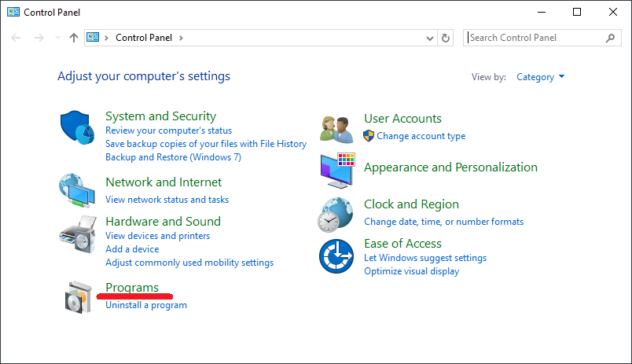Refresh the Control Panel view
Screen dimensions: 632x364
(446, 38)
